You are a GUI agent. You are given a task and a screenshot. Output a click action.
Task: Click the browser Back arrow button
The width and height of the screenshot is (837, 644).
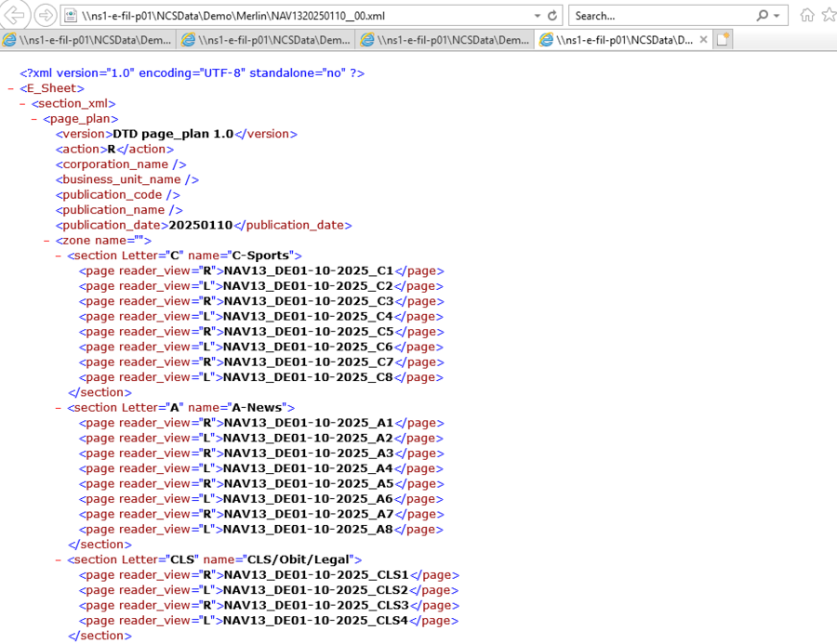(14, 15)
